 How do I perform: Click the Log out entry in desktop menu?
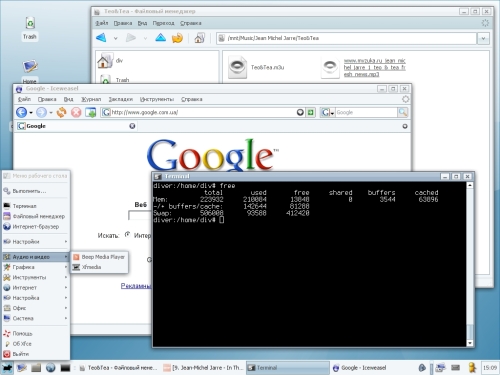click(x=36, y=354)
